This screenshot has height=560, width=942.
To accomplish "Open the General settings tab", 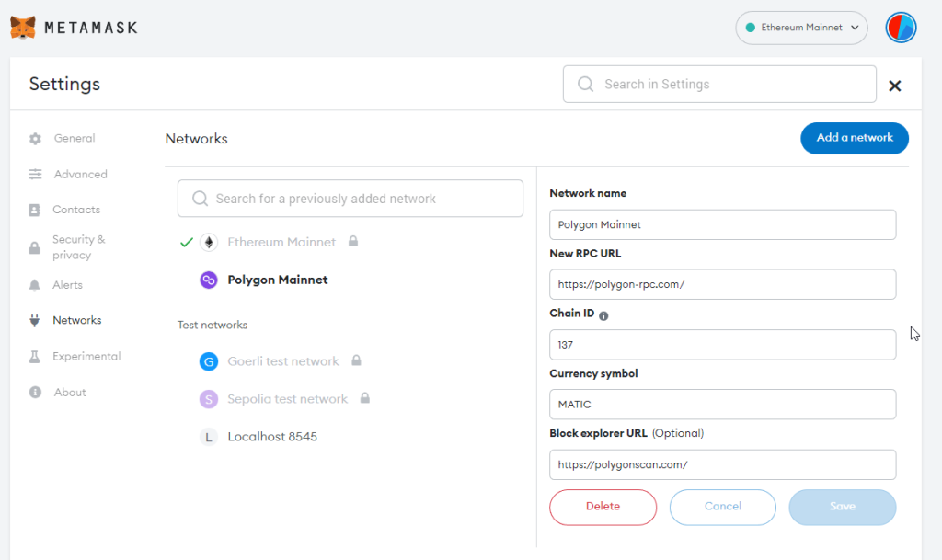I will [x=74, y=139].
